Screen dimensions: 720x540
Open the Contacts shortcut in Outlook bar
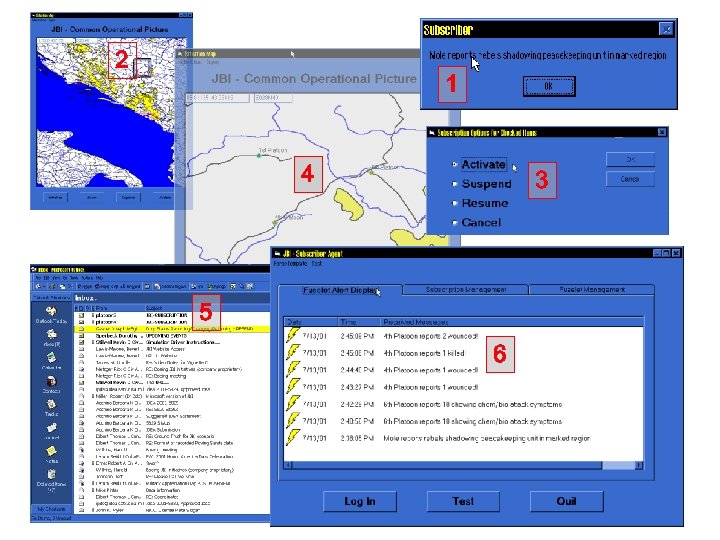coord(51,384)
